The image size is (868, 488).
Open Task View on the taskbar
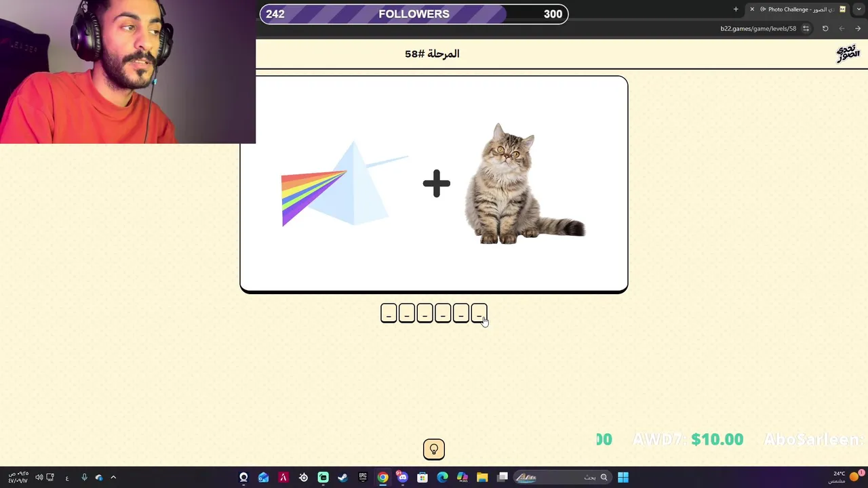[x=502, y=477]
